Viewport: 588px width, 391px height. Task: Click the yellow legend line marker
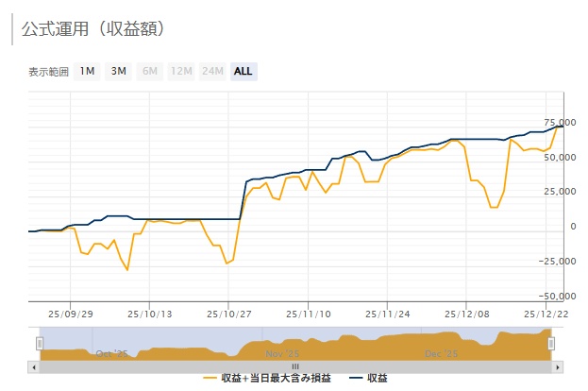click(x=210, y=379)
